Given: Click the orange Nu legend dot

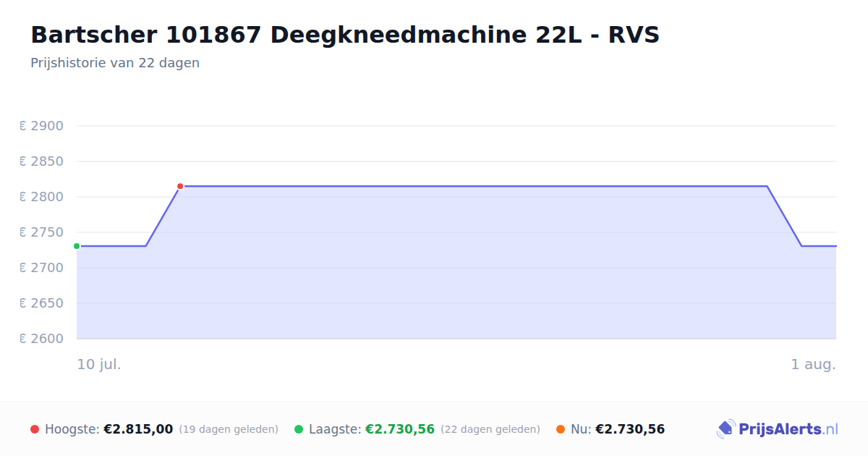Looking at the screenshot, I should tap(561, 429).
